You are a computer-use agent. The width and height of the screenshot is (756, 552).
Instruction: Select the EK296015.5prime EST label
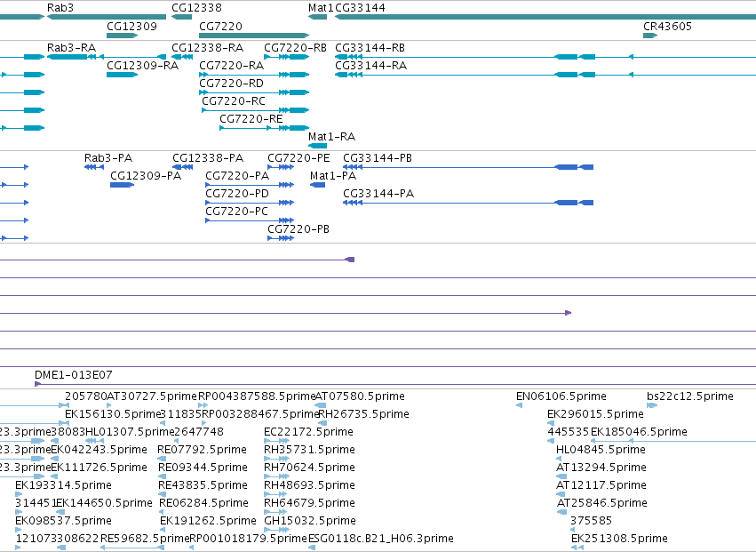pyautogui.click(x=595, y=414)
